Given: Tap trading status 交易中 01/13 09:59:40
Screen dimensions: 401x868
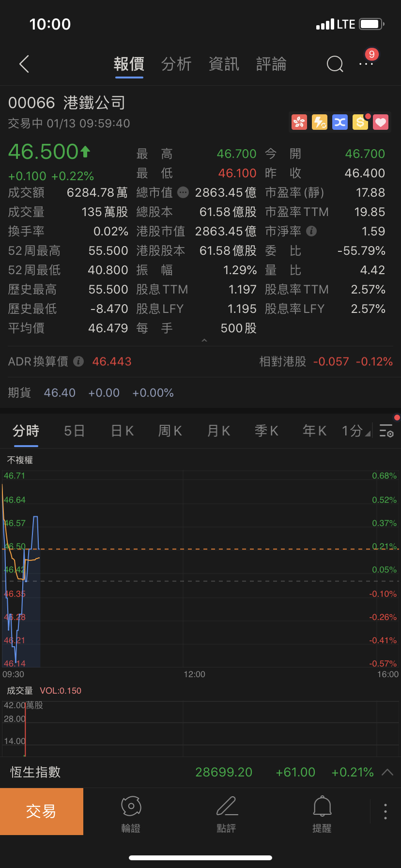Looking at the screenshot, I should click(x=69, y=124).
